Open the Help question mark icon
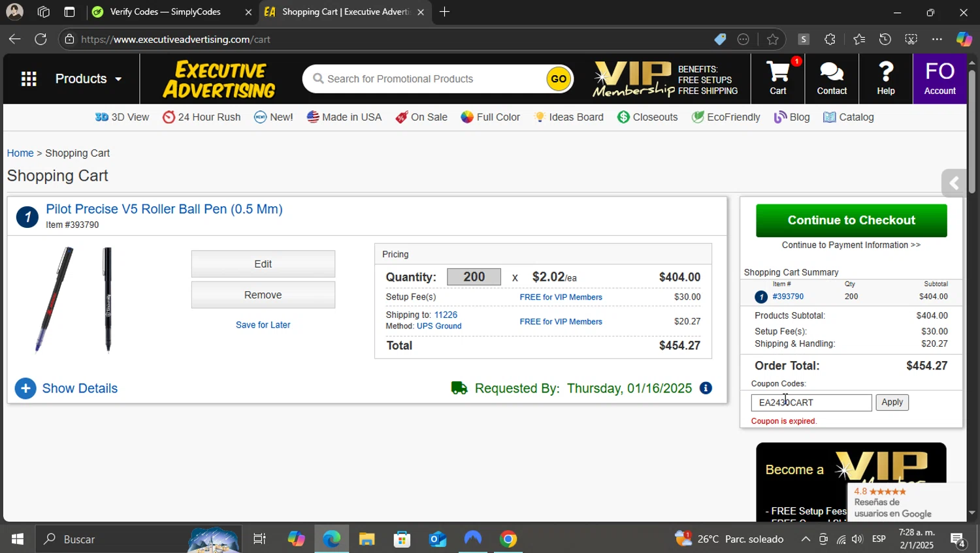 point(886,78)
